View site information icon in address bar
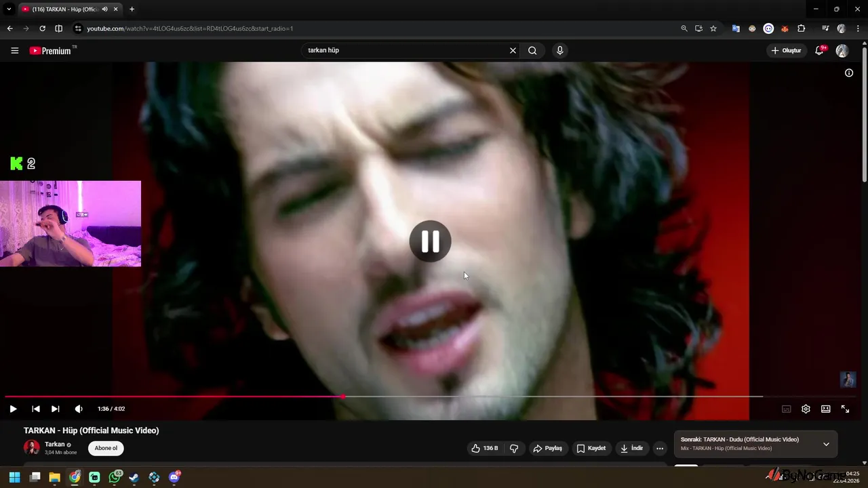 tap(77, 28)
